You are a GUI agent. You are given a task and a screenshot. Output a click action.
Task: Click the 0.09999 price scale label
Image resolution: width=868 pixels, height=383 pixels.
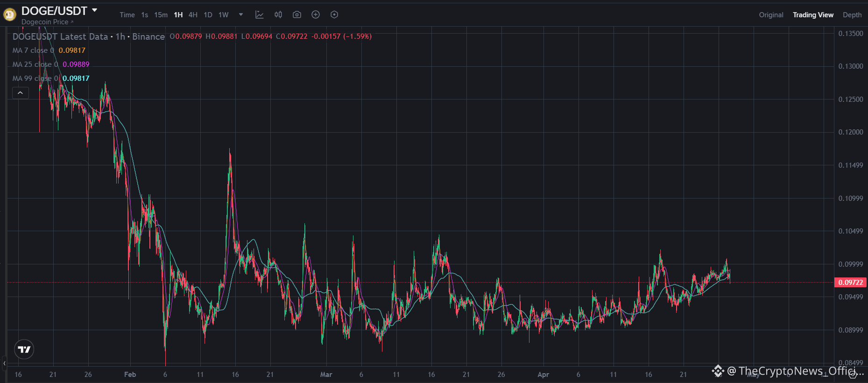click(851, 264)
